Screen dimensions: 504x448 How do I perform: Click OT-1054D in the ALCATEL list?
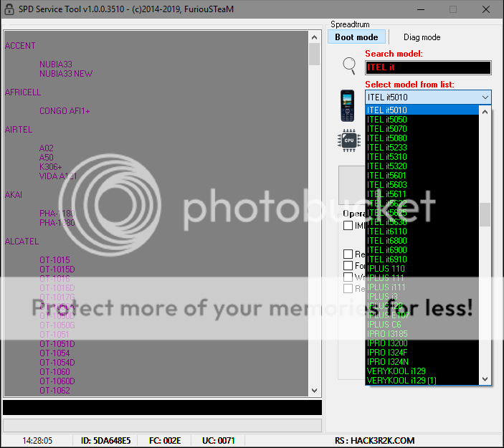57,363
